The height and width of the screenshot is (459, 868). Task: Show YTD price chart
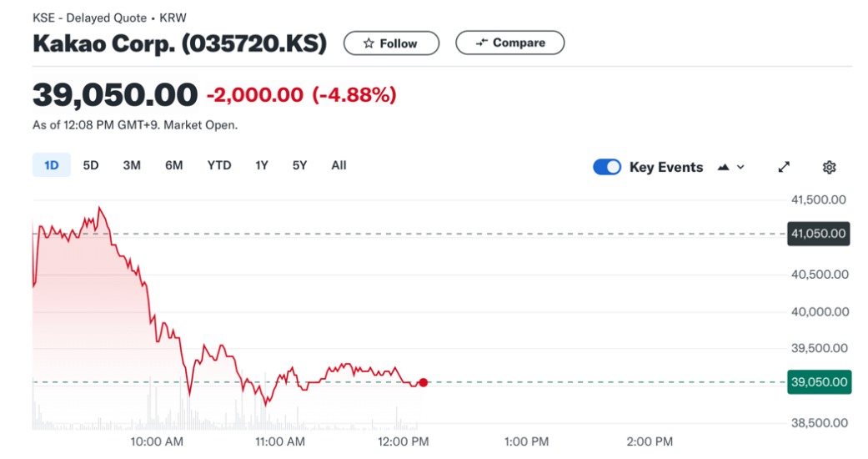(x=218, y=165)
